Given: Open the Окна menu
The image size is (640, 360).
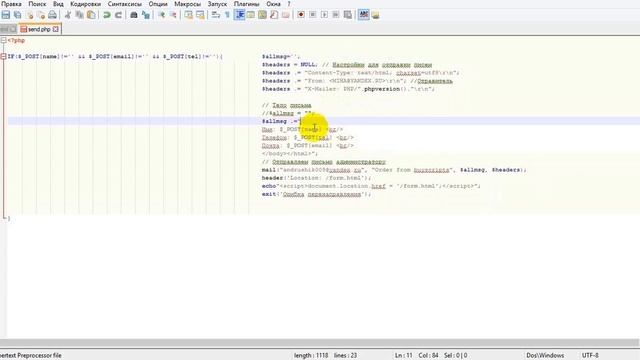Looking at the screenshot, I should [273, 4].
